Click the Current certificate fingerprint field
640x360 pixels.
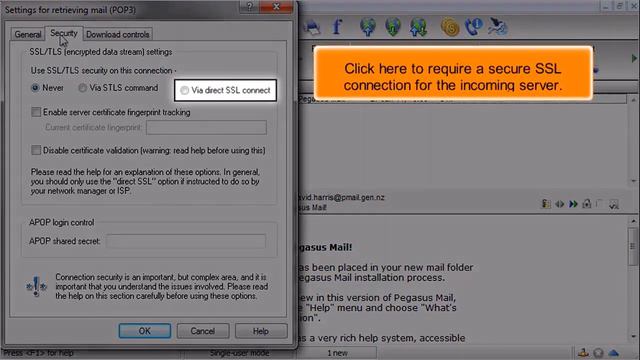(207, 127)
